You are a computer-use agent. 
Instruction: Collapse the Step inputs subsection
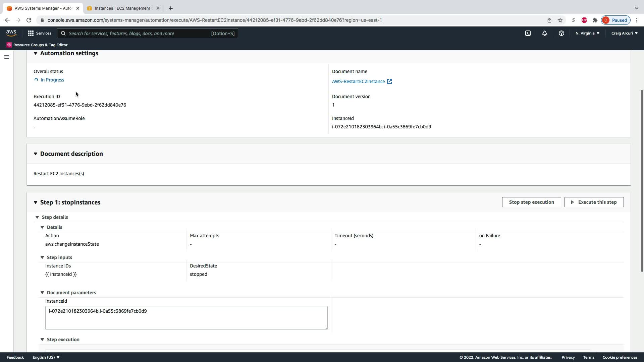[x=42, y=257]
